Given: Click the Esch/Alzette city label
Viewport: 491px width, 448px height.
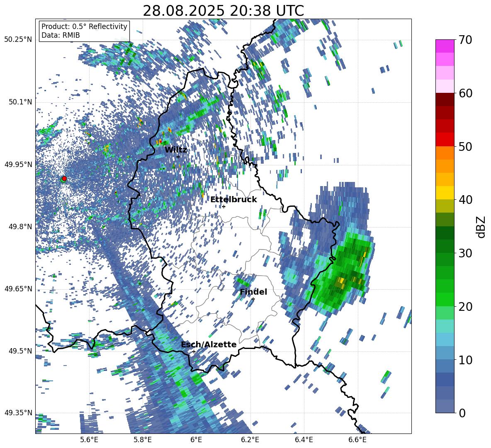Looking at the screenshot, I should [x=209, y=344].
